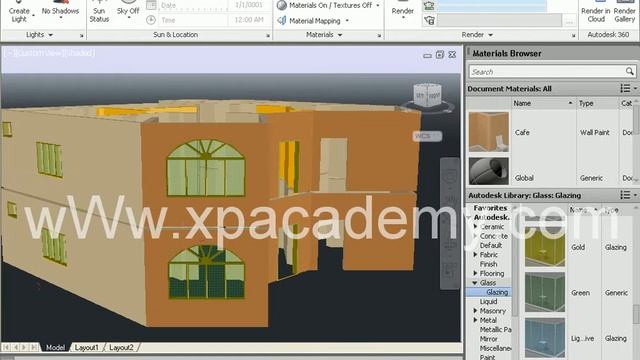Click the render output file browse button
Viewport: 640px width, 360px height.
[x=569, y=20]
